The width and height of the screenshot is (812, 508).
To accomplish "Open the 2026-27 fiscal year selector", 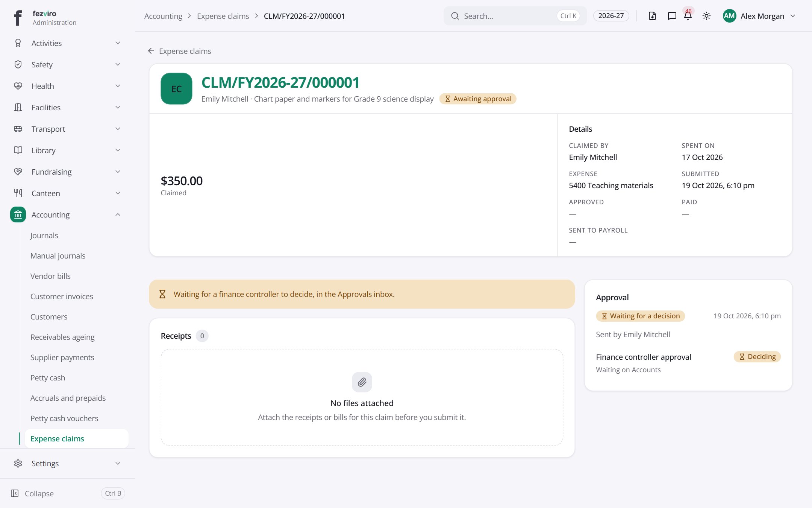I will click(611, 16).
